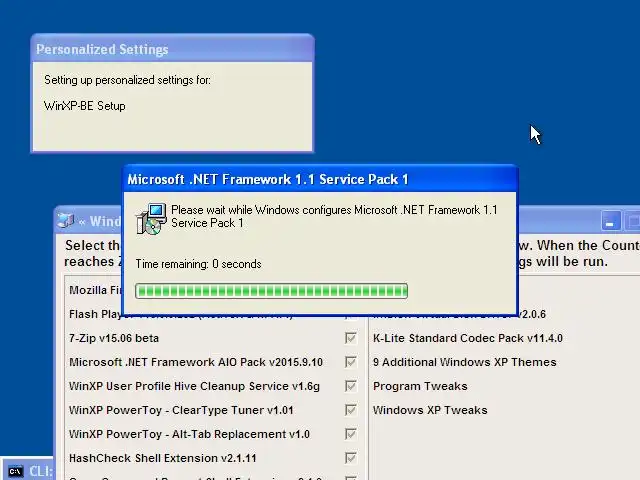Click the Flash Player list entry
Viewport: 640px width, 480px height.
95,314
